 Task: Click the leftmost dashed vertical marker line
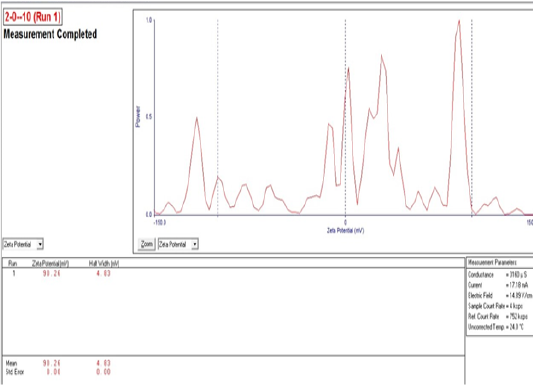pyautogui.click(x=218, y=117)
